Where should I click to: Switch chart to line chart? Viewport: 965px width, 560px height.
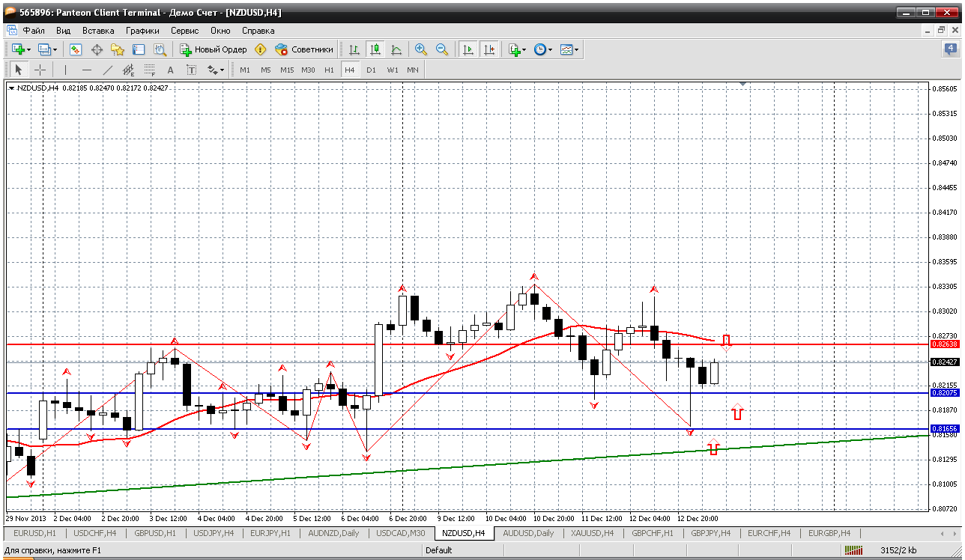pyautogui.click(x=396, y=49)
